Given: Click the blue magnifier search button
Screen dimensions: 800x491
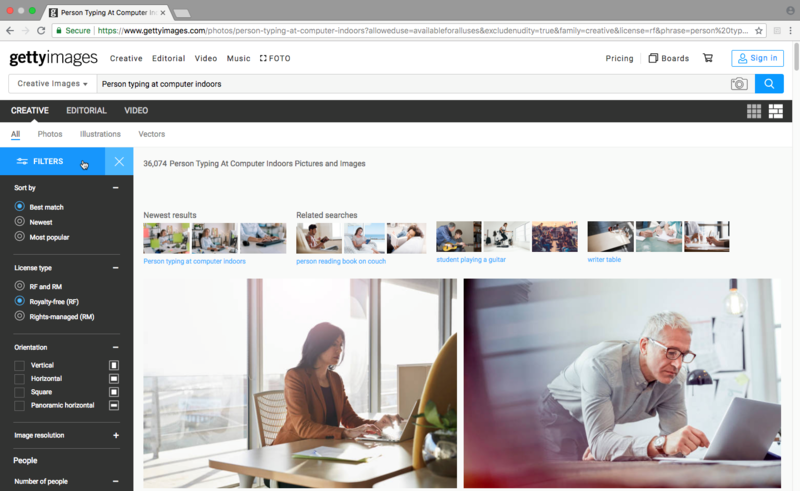Looking at the screenshot, I should click(x=769, y=84).
